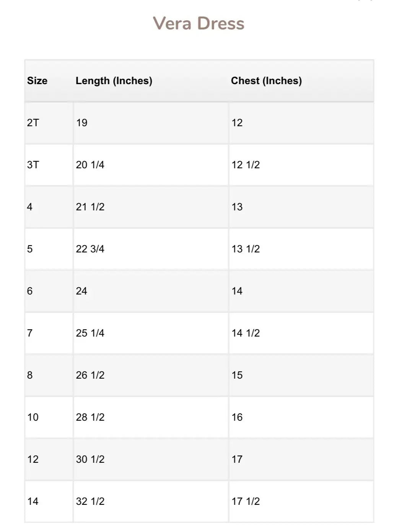Click the length value 28 1/2

(x=90, y=417)
